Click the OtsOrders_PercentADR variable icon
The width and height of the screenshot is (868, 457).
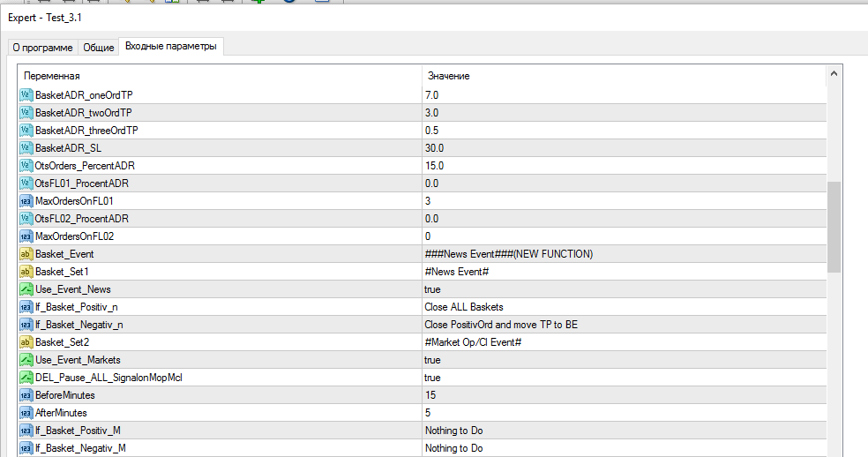[x=26, y=166]
